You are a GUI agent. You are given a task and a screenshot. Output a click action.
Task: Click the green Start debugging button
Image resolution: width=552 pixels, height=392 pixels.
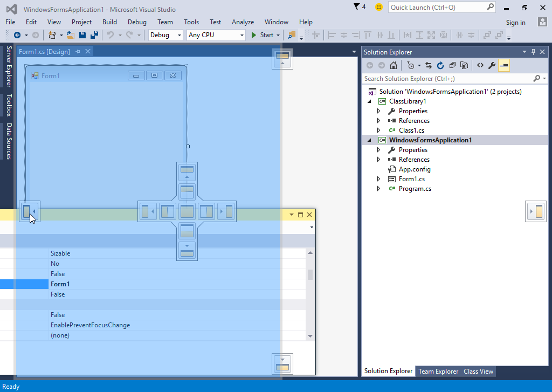click(263, 35)
